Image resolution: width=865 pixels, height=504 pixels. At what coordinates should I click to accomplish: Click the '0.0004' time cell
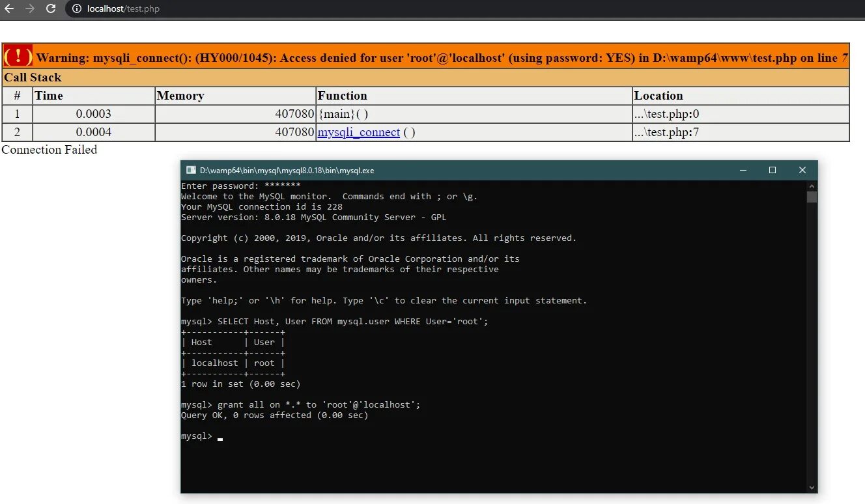pyautogui.click(x=94, y=132)
